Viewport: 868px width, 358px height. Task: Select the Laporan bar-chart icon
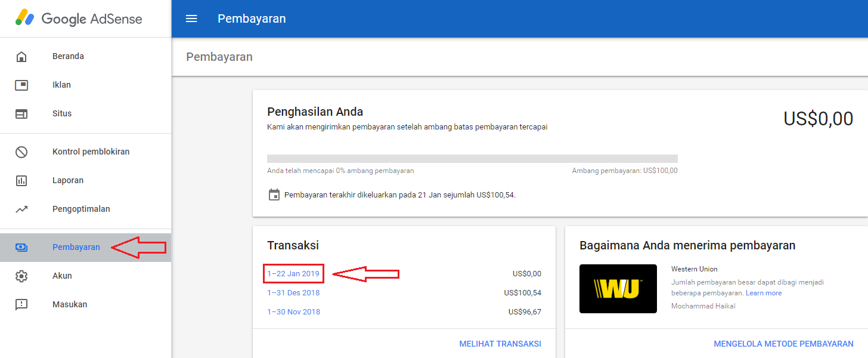point(22,180)
